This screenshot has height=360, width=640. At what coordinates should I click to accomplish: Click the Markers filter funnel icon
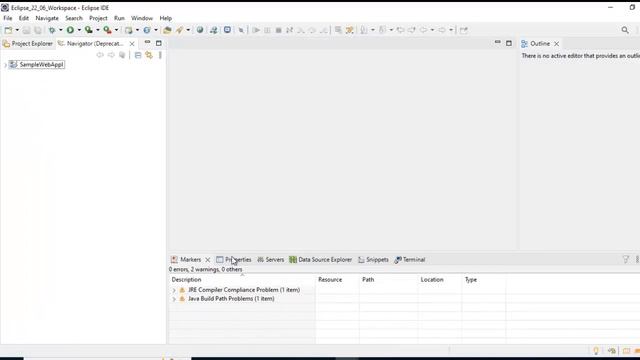[x=625, y=259]
